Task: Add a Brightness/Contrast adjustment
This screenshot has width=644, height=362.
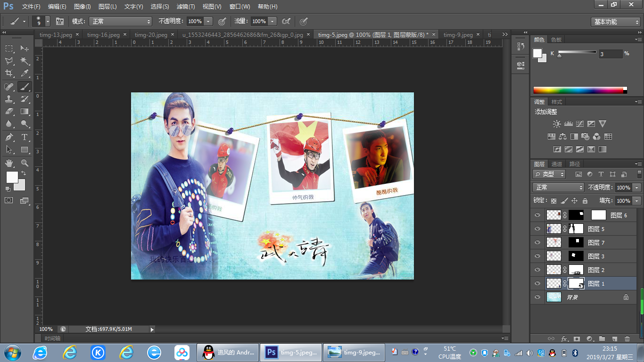Action: [x=557, y=124]
